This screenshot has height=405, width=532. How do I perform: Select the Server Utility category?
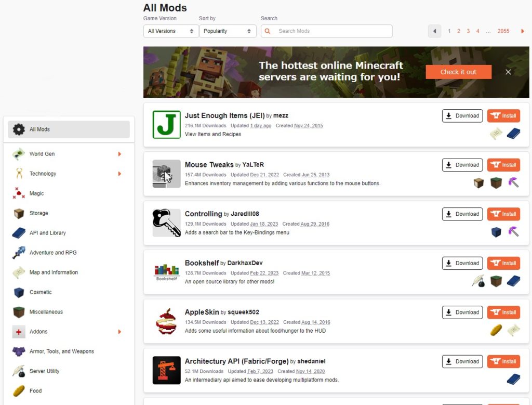click(x=69, y=371)
